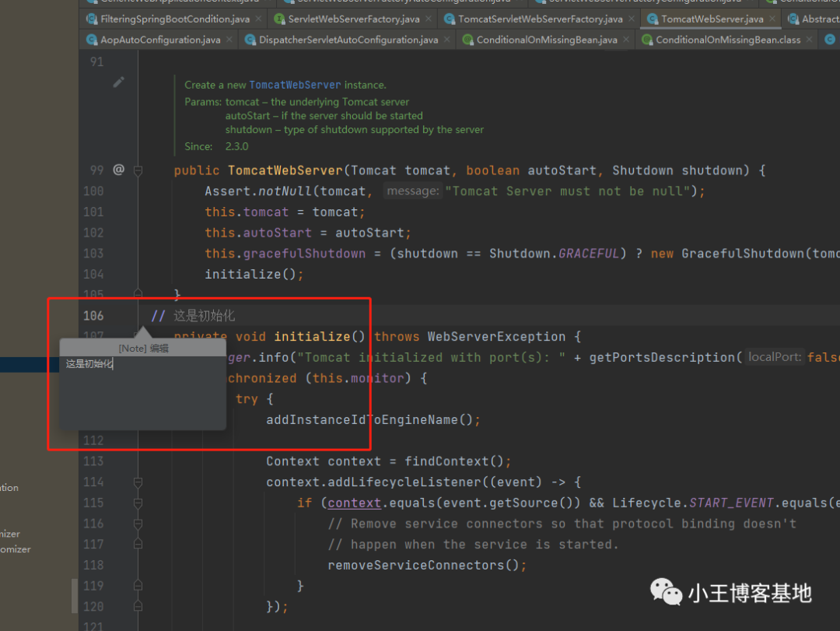Open the FilteringSpringBootCondition.java tab

(175, 19)
